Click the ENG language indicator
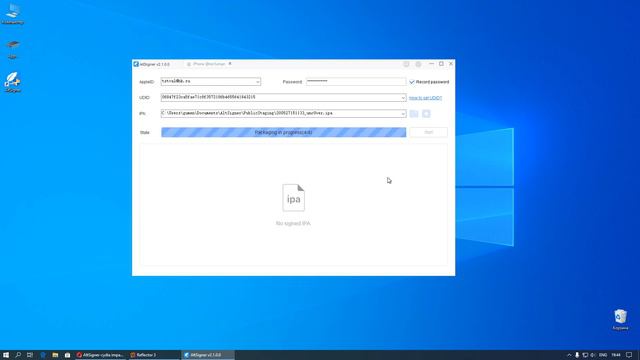 (602, 355)
